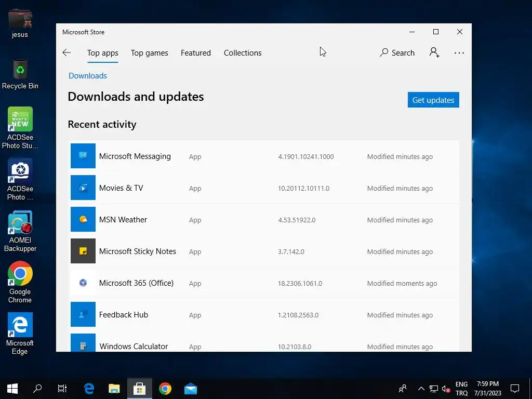Open the account sign-in person icon

[x=434, y=52]
